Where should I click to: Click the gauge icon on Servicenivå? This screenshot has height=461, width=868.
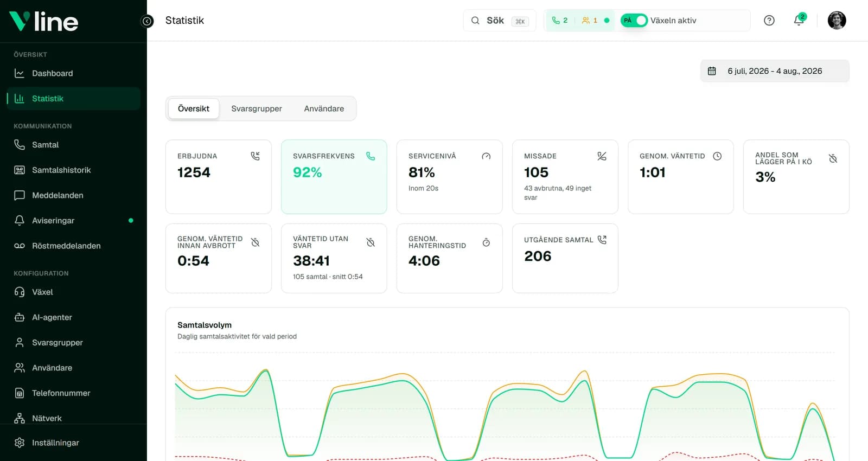[x=486, y=156]
